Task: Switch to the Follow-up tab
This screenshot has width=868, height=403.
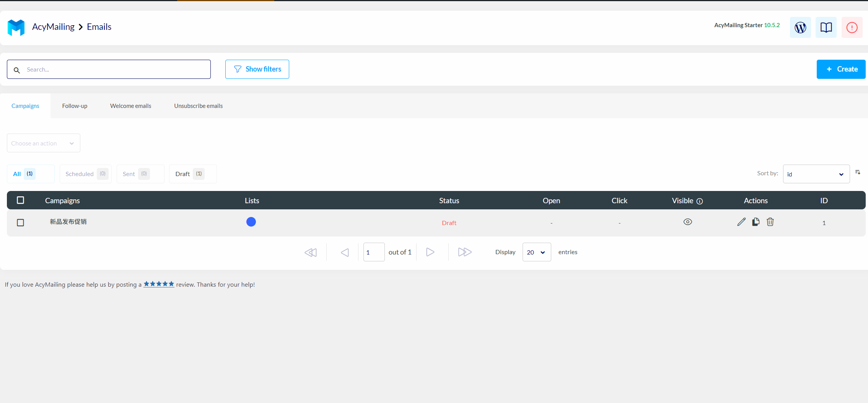Action: tap(75, 106)
